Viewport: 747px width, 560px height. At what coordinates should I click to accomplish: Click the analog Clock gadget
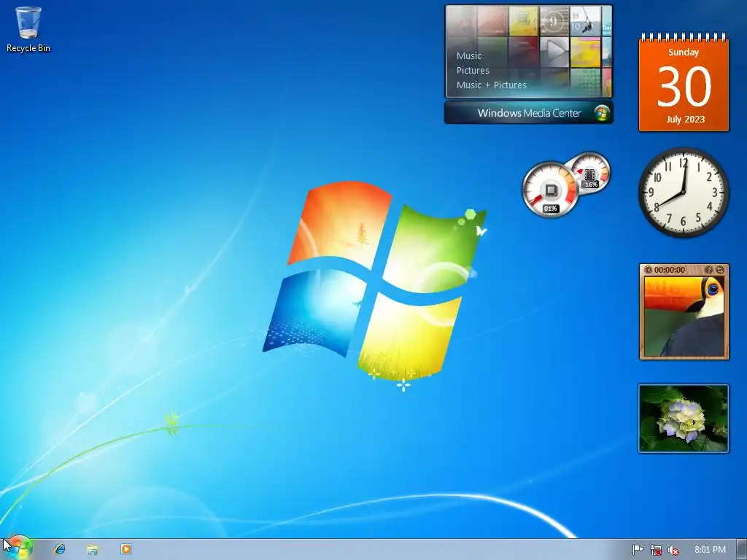[684, 192]
